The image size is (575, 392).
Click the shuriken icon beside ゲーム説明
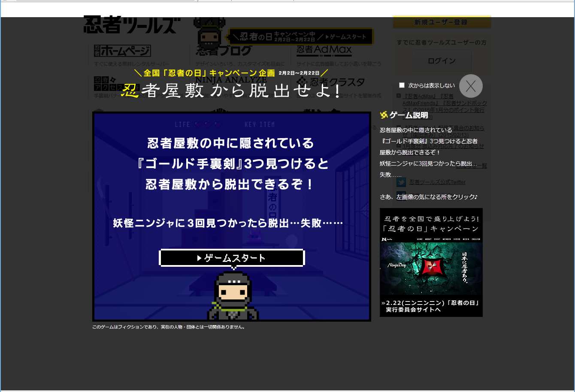pos(384,115)
